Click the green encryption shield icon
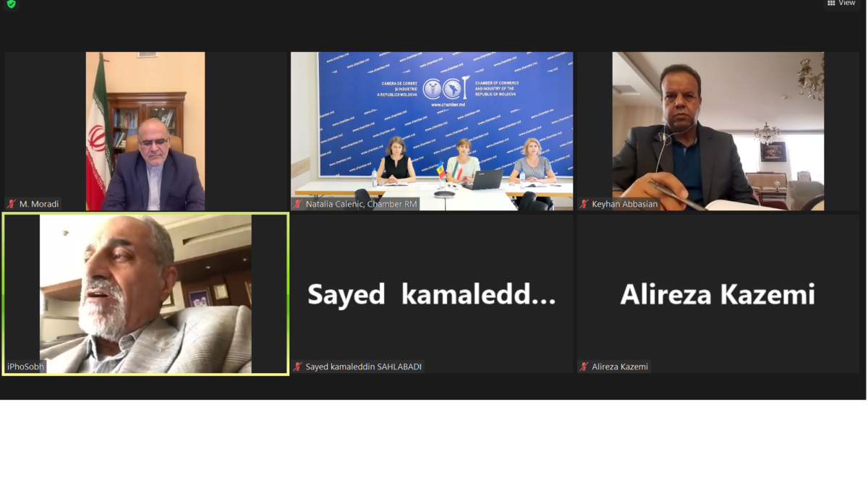Image resolution: width=868 pixels, height=488 pixels. (11, 4)
